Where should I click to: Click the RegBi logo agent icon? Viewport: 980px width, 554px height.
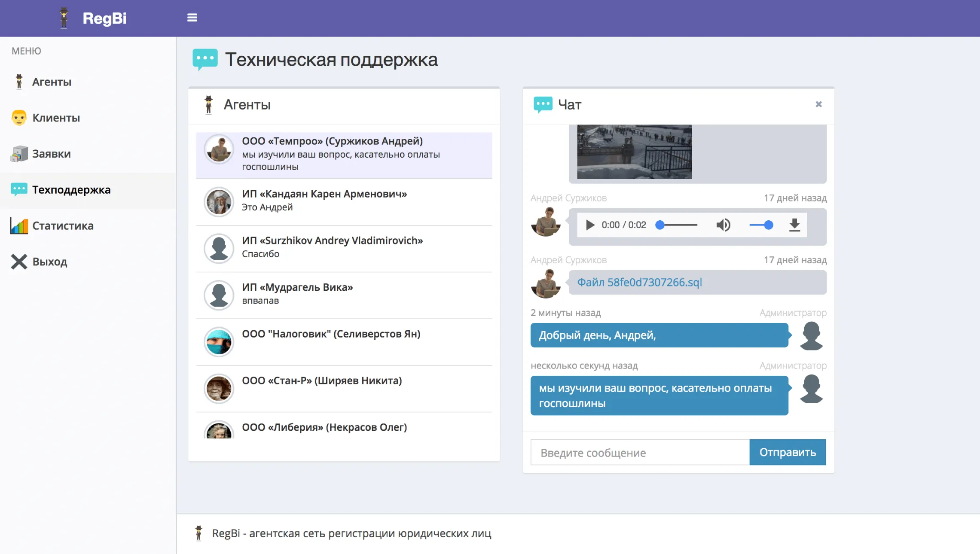[x=64, y=18]
